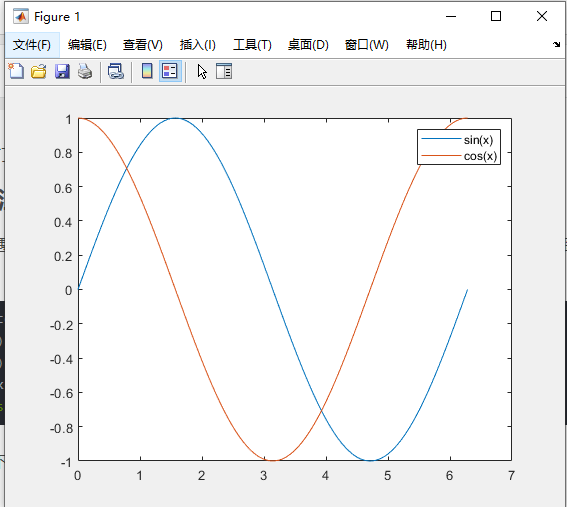The height and width of the screenshot is (507, 567).
Task: Open the Property Inspector toolbar icon
Action: point(224,71)
